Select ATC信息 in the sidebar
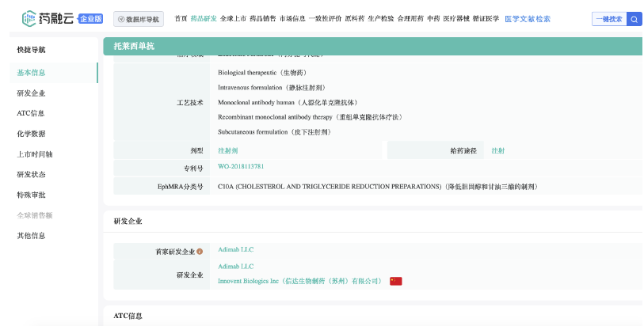 click(31, 113)
